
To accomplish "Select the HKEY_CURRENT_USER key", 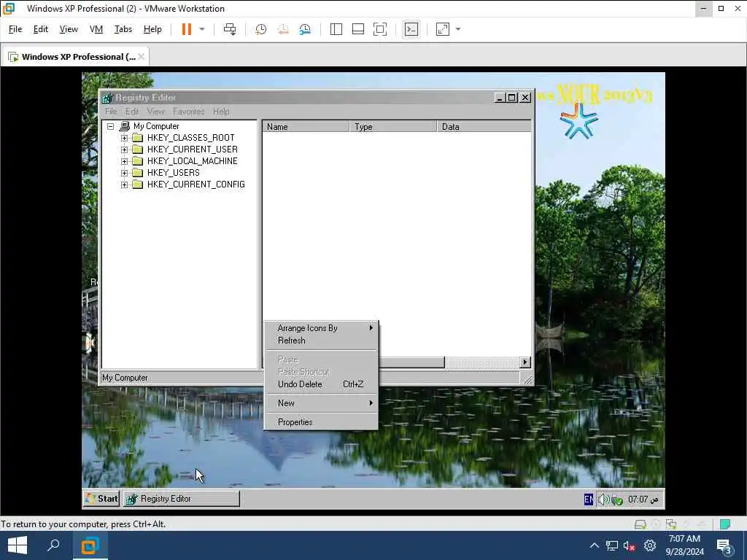I will pyautogui.click(x=192, y=149).
